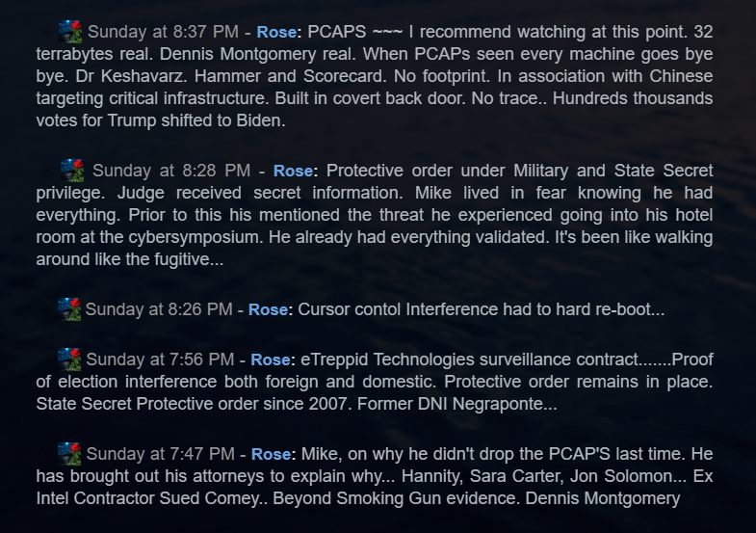756x533 pixels.
Task: Click the avatar beside the 7:56 PM post
Action: [68, 360]
